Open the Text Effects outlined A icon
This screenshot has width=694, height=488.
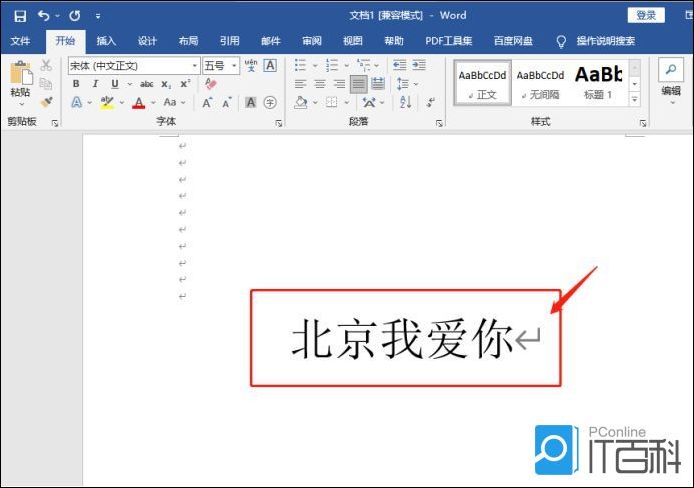(77, 103)
